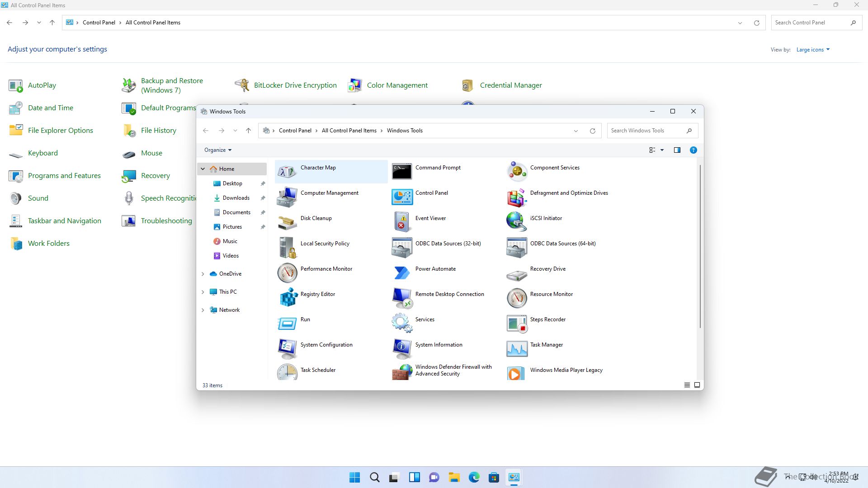Open the System Information icon

[402, 349]
